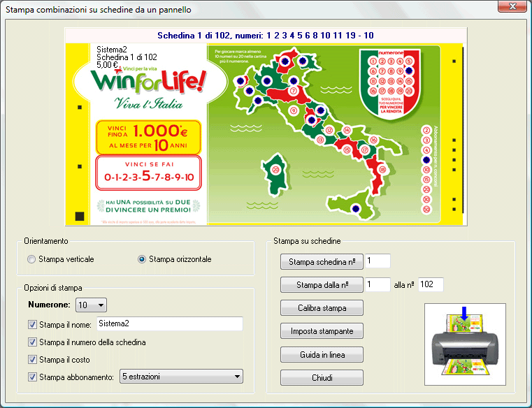Click the printer illustration thumbnail
Image resolution: width=532 pixels, height=408 pixels.
tap(465, 344)
